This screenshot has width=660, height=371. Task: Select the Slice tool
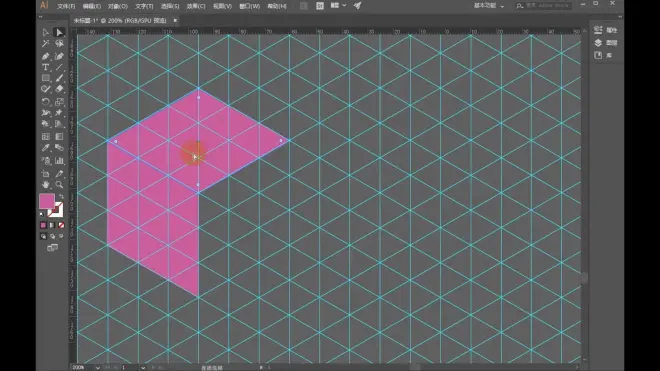(x=59, y=173)
